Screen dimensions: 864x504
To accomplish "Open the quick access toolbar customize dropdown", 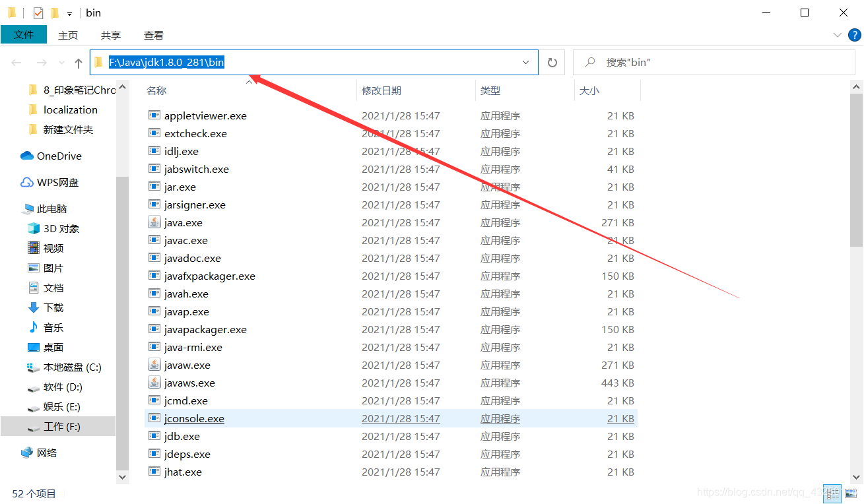I will (x=69, y=13).
